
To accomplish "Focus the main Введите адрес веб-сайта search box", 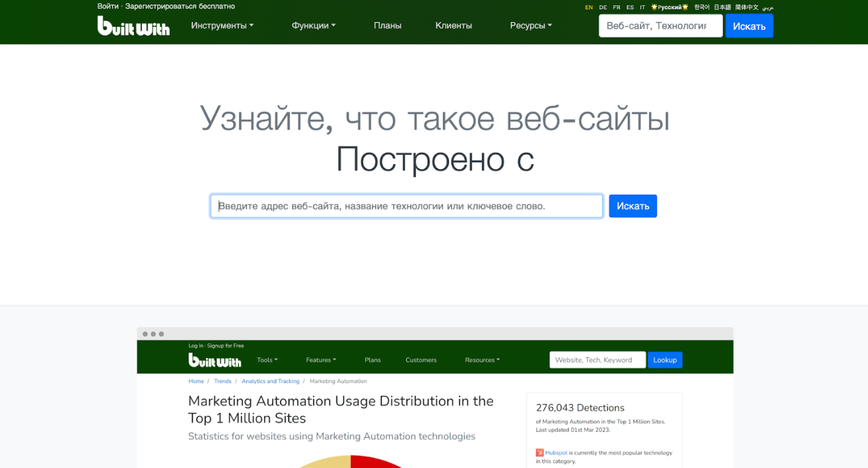I will [x=406, y=206].
